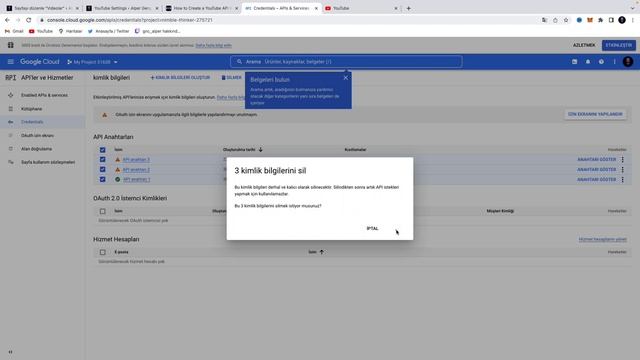Viewport: 640px width, 360px height.
Task: Click warning icon beside API anahtarı 3
Action: click(x=118, y=160)
